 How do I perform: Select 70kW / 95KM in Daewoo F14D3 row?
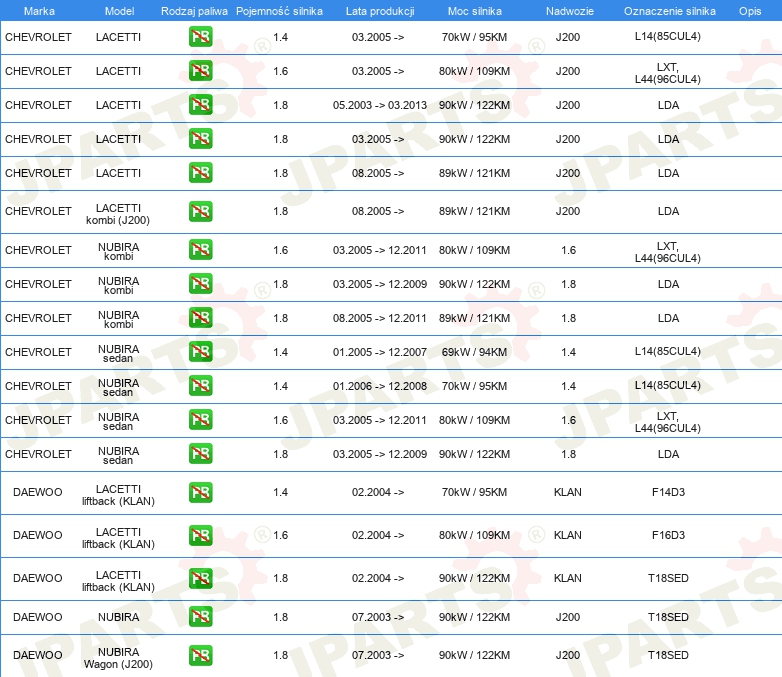pos(474,492)
